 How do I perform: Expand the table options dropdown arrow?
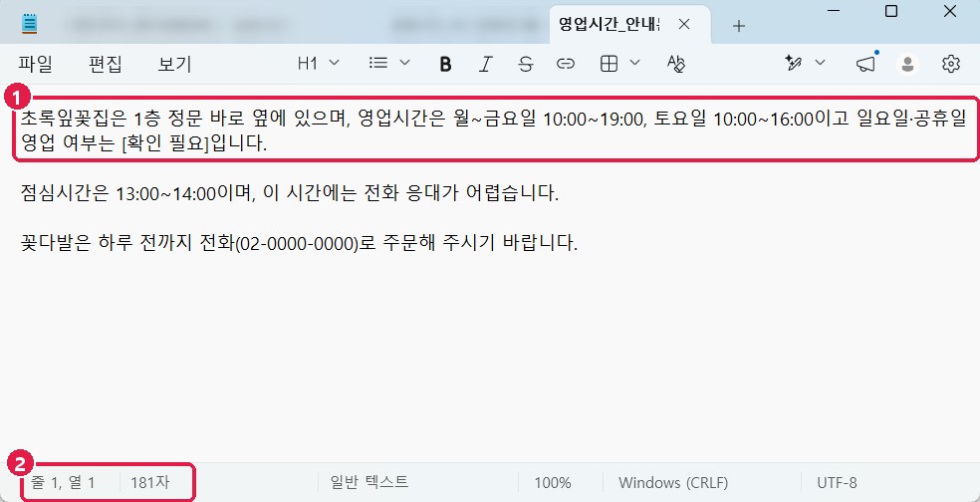pos(635,63)
